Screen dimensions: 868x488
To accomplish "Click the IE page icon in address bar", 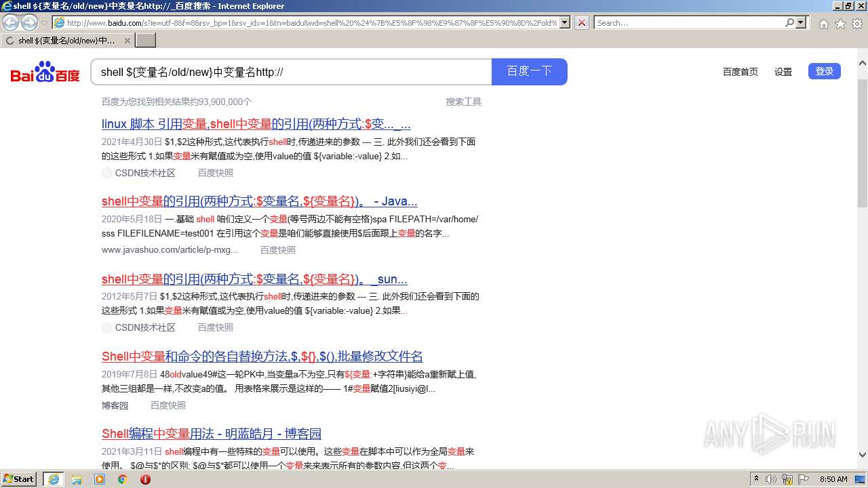I will [x=59, y=22].
